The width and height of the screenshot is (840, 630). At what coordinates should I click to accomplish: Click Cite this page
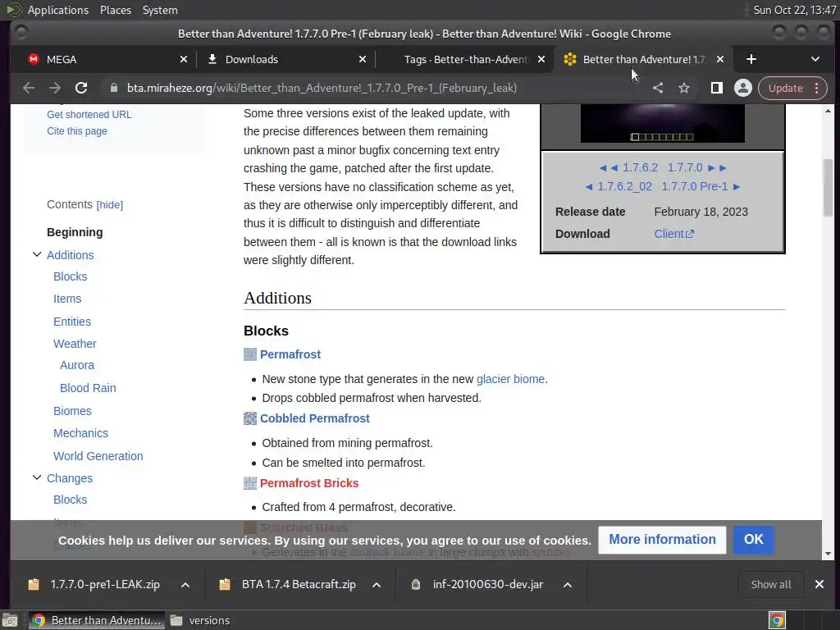(76, 131)
